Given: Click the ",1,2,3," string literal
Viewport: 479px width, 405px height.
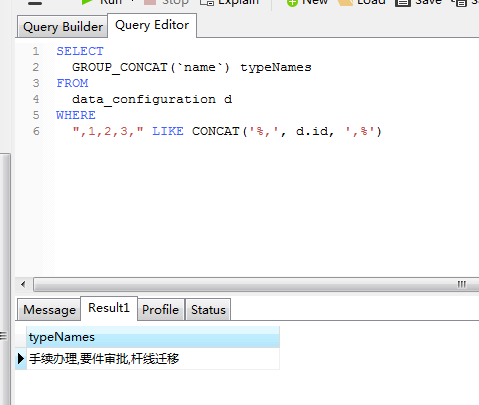Looking at the screenshot, I should [x=108, y=131].
